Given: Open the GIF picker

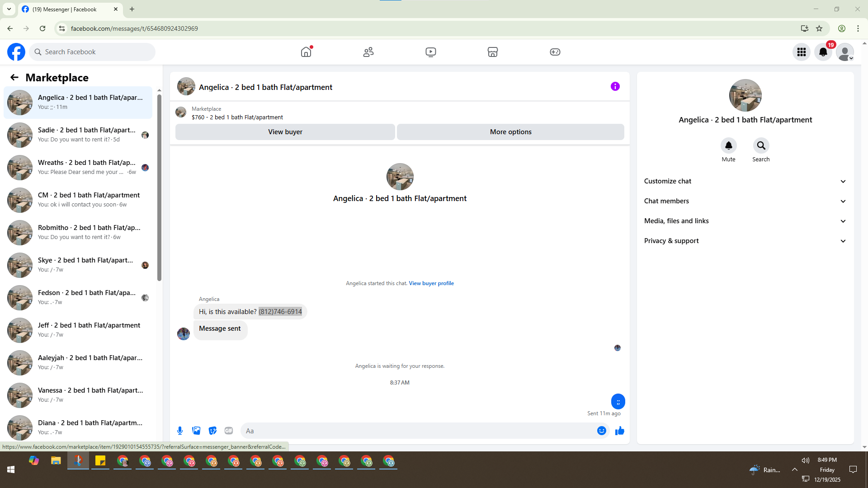Looking at the screenshot, I should (x=229, y=431).
